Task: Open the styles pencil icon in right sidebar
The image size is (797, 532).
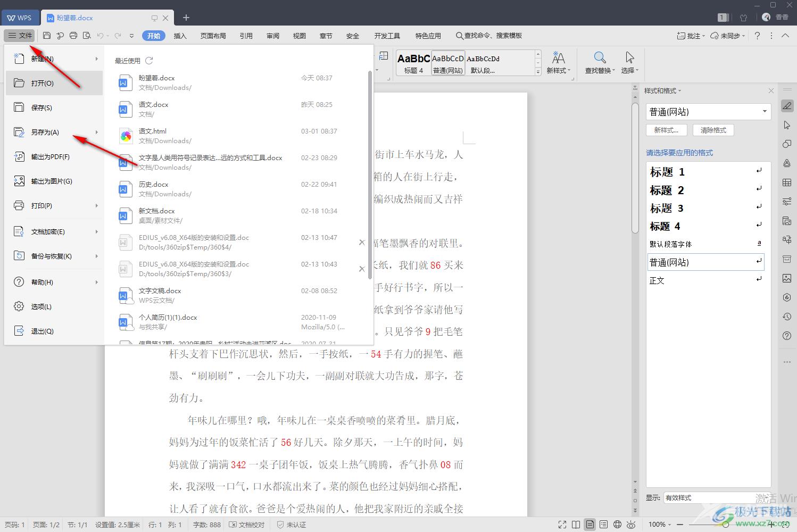Action: coord(787,105)
